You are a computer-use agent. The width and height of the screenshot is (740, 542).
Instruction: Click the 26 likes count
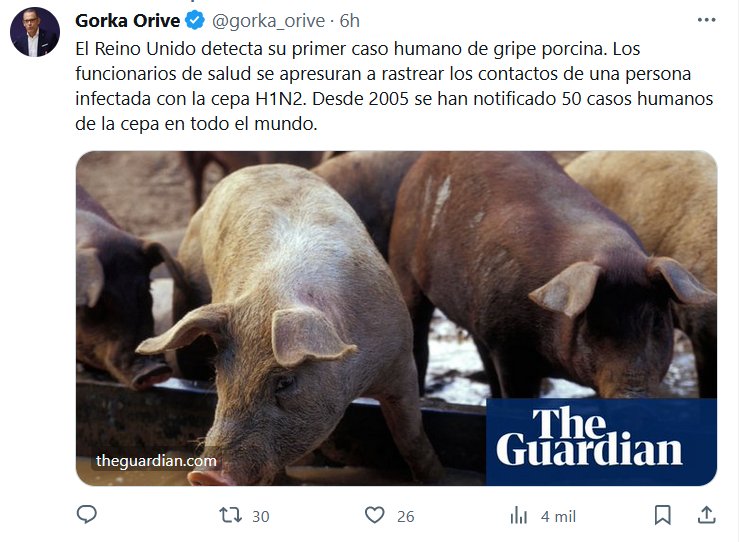click(405, 517)
